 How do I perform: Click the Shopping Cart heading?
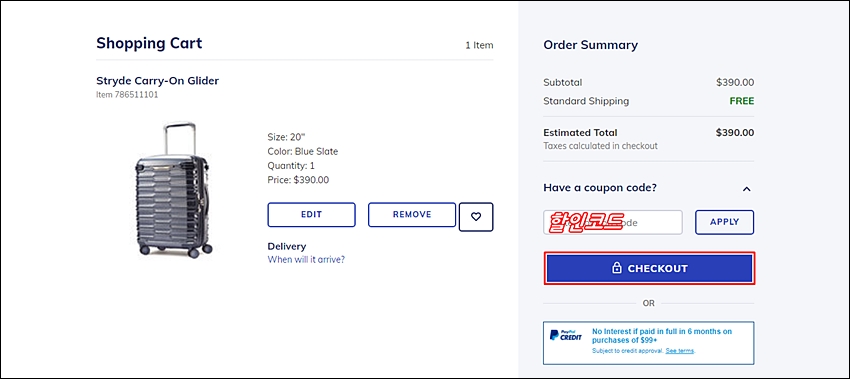pyautogui.click(x=149, y=43)
